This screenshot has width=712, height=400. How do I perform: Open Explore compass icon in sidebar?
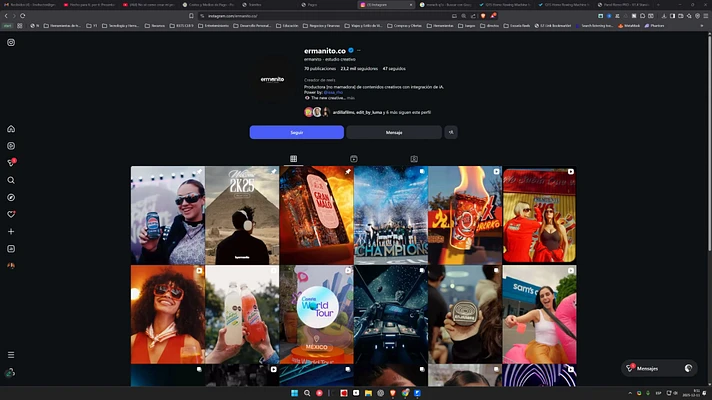[11, 198]
